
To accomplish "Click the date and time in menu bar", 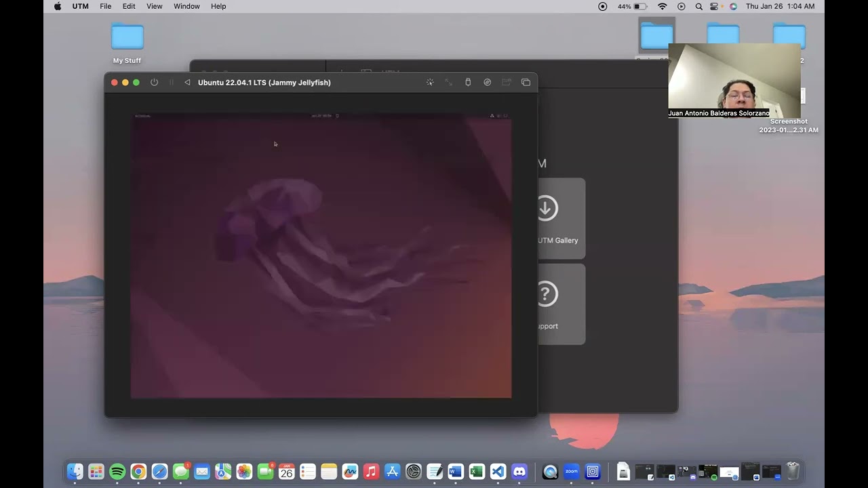I will pyautogui.click(x=780, y=6).
